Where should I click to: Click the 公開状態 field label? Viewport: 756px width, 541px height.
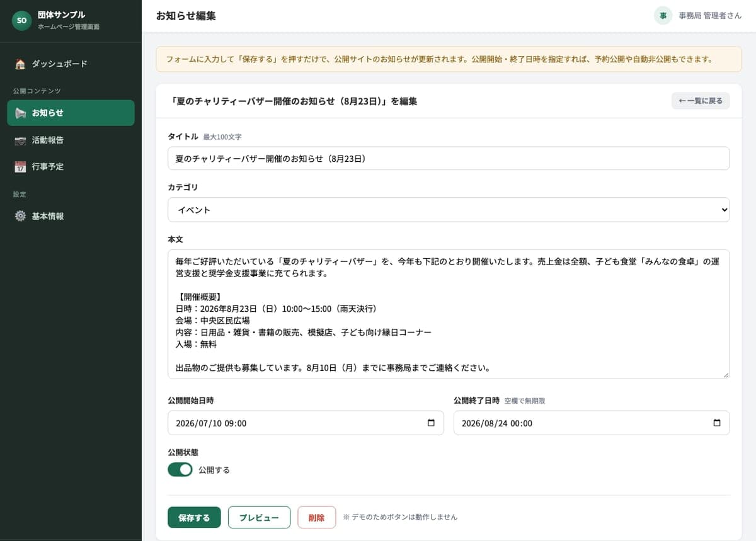click(x=183, y=452)
